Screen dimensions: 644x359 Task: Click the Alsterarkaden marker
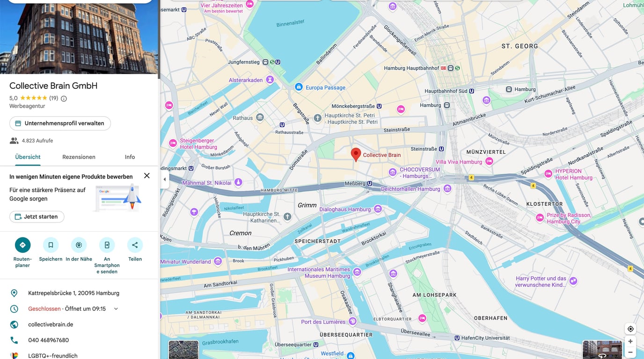coord(270,80)
